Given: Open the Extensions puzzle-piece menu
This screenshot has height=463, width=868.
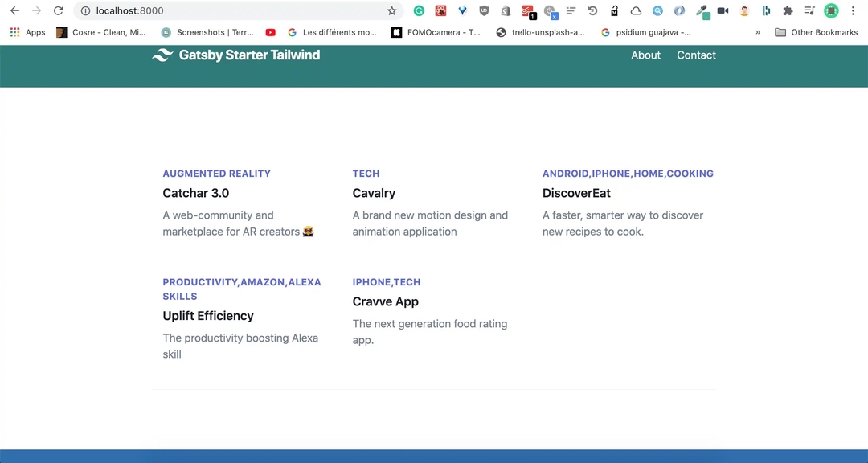Looking at the screenshot, I should (x=788, y=10).
